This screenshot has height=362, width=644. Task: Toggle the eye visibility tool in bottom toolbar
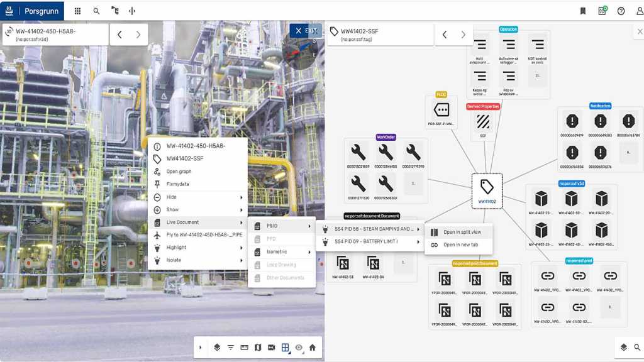point(299,347)
